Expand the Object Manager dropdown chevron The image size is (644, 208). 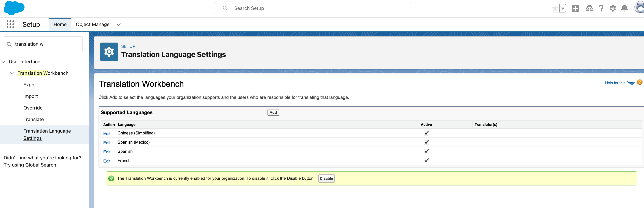119,25
